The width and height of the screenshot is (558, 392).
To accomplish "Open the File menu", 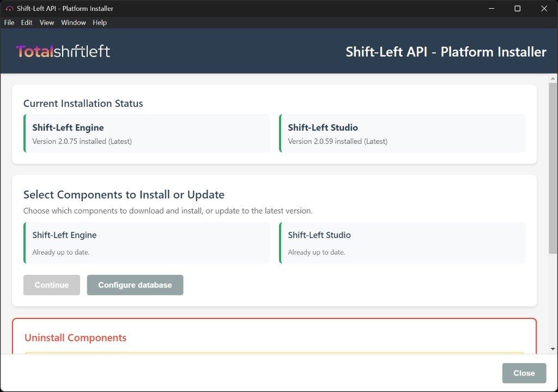I will [x=9, y=22].
